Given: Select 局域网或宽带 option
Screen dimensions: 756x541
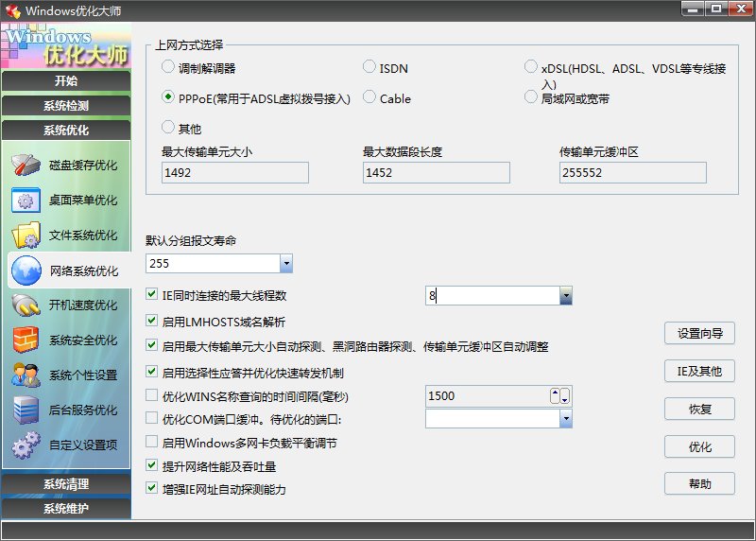Looking at the screenshot, I should 531,97.
